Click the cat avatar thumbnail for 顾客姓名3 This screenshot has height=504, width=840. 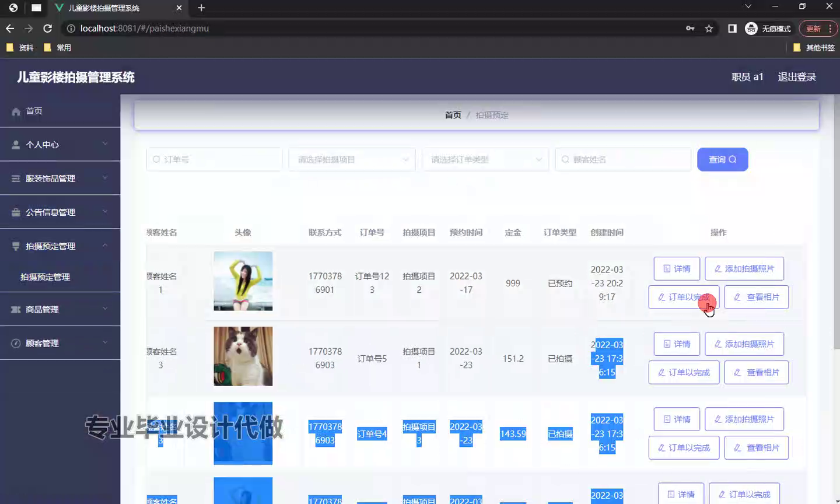243,356
